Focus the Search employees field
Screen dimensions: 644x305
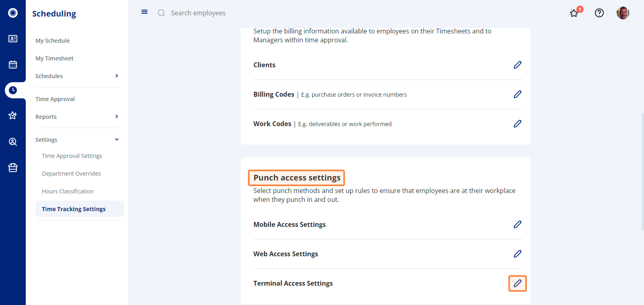click(x=198, y=13)
